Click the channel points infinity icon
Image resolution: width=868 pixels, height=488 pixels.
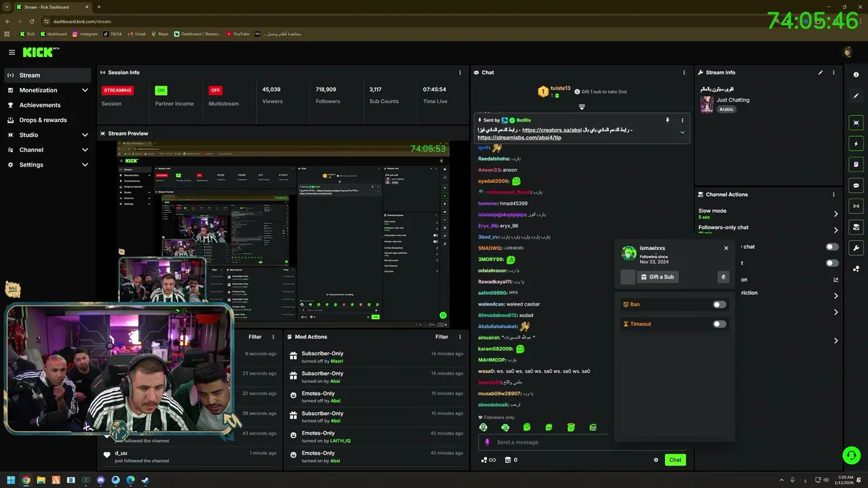pos(488,460)
